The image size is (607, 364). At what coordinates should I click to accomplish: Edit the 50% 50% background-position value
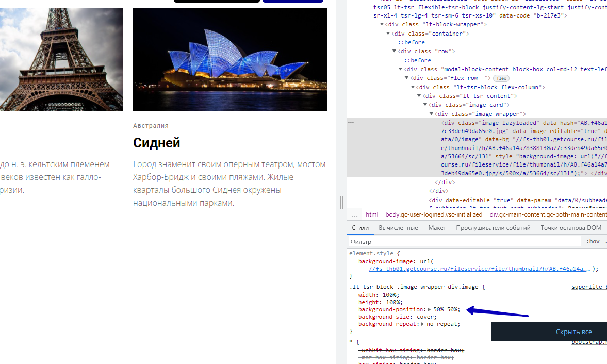[445, 309]
